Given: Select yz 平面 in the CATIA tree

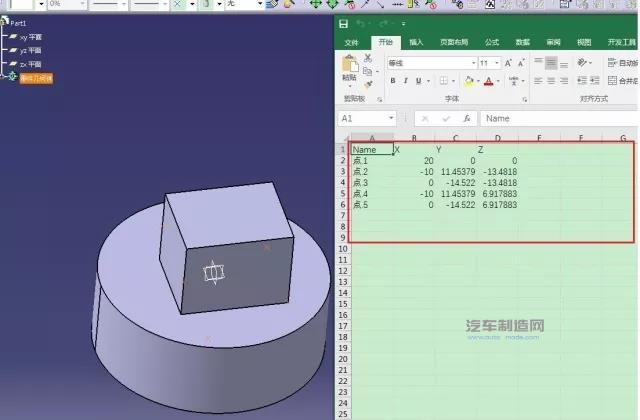Looking at the screenshot, I should pyautogui.click(x=31, y=51).
